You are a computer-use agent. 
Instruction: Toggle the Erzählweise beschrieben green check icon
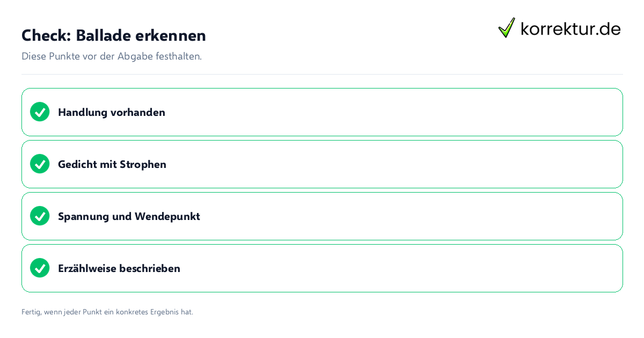(x=40, y=268)
